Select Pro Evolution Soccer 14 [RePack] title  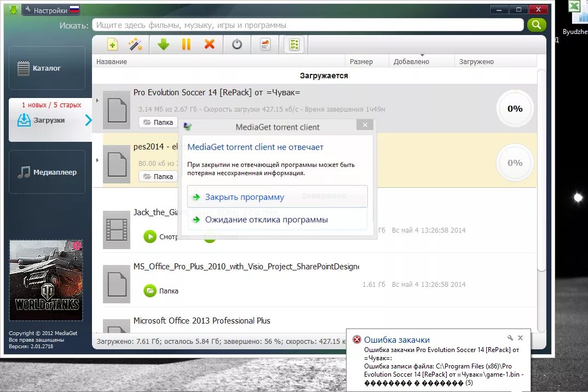217,93
